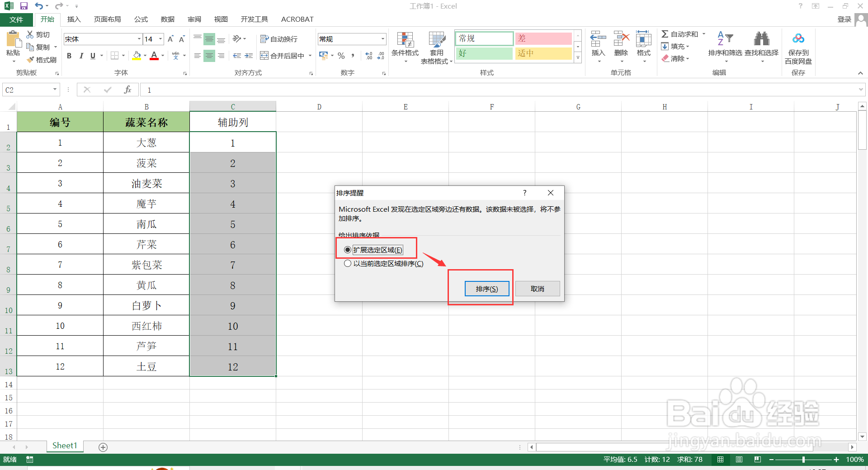
Task: Open the font name dropdown 宋体
Action: [139, 39]
